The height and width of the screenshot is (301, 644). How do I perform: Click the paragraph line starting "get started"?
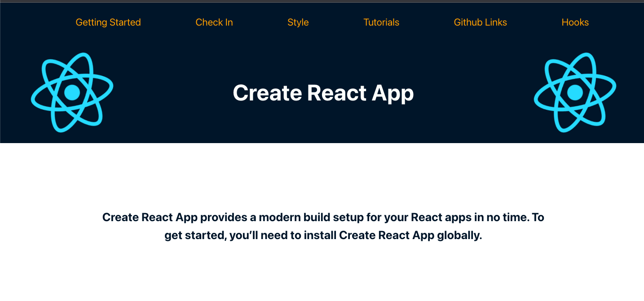[323, 236]
